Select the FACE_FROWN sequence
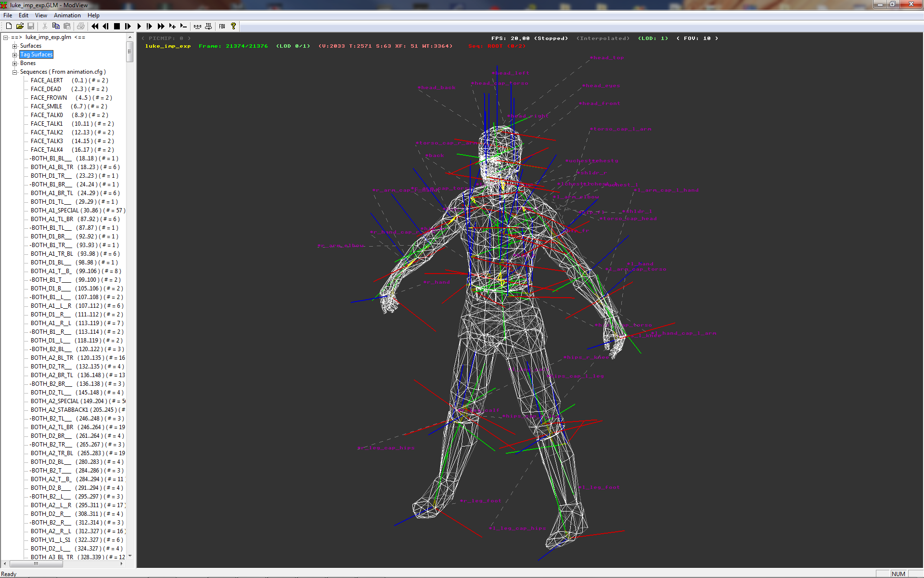Screen dimensions: 924x578 click(71, 98)
